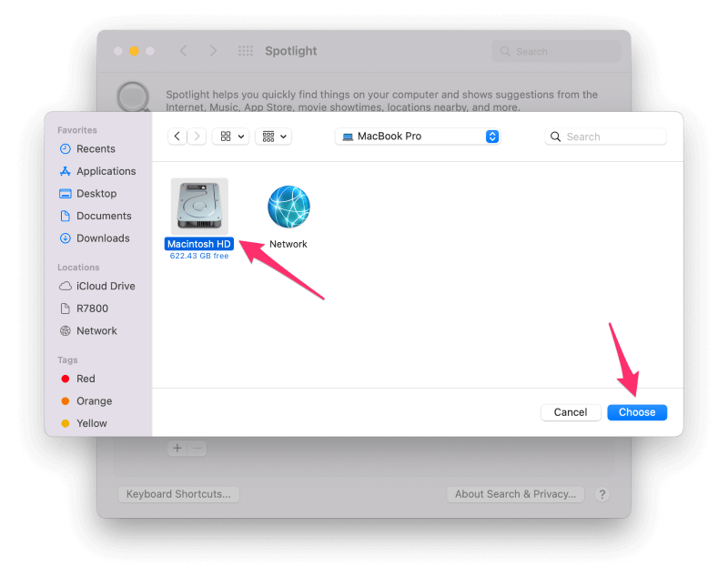Open the MacBook Pro location popup

click(418, 137)
